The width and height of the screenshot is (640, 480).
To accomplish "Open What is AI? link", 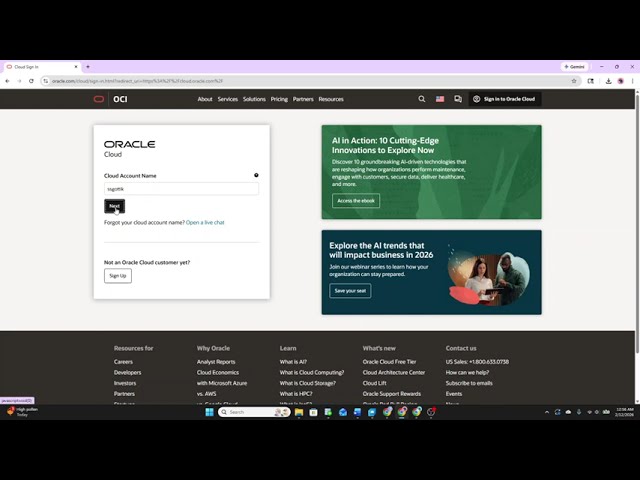I will click(293, 362).
